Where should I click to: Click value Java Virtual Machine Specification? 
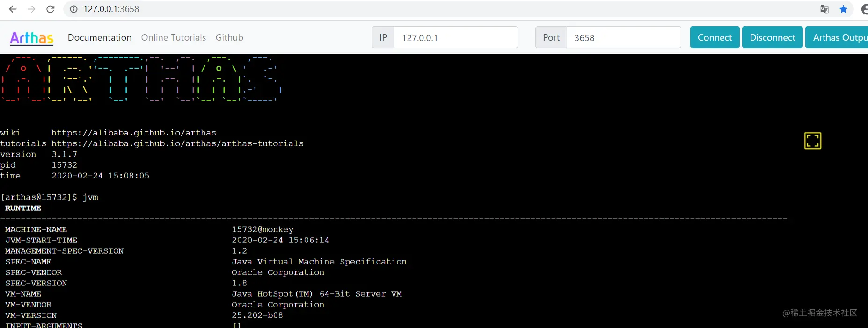point(319,262)
